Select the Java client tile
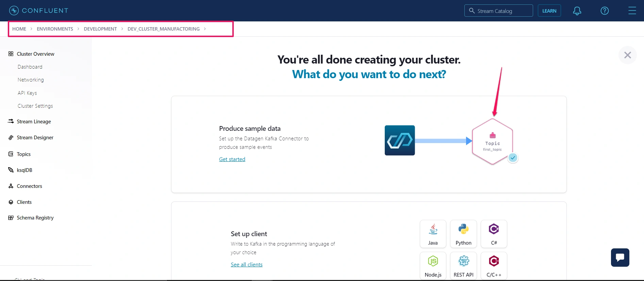The height and width of the screenshot is (281, 644). (433, 234)
